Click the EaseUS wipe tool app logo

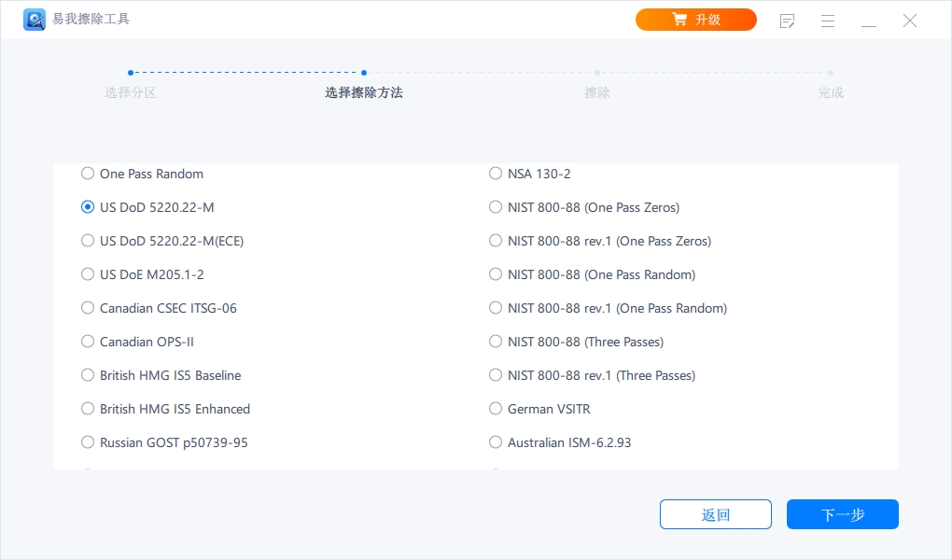pos(34,20)
